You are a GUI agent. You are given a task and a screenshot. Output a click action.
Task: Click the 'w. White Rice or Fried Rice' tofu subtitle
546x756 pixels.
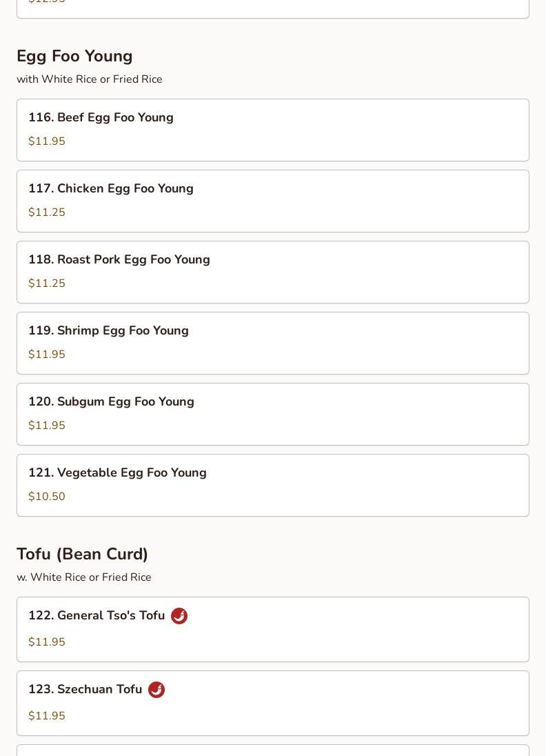click(x=84, y=577)
